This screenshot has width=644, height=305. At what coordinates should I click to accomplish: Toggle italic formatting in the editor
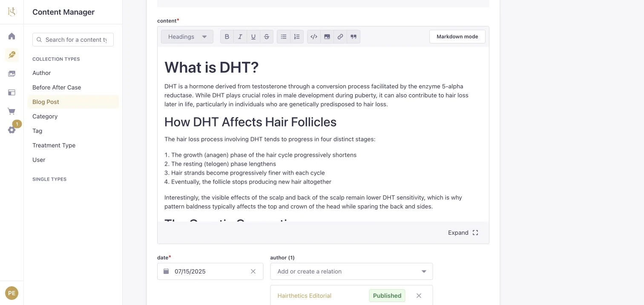click(x=240, y=37)
